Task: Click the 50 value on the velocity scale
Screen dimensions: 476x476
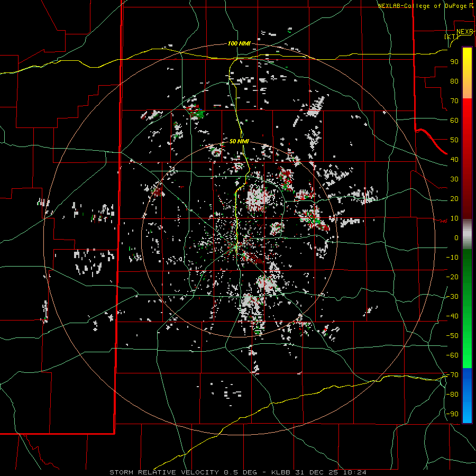Action: point(454,140)
